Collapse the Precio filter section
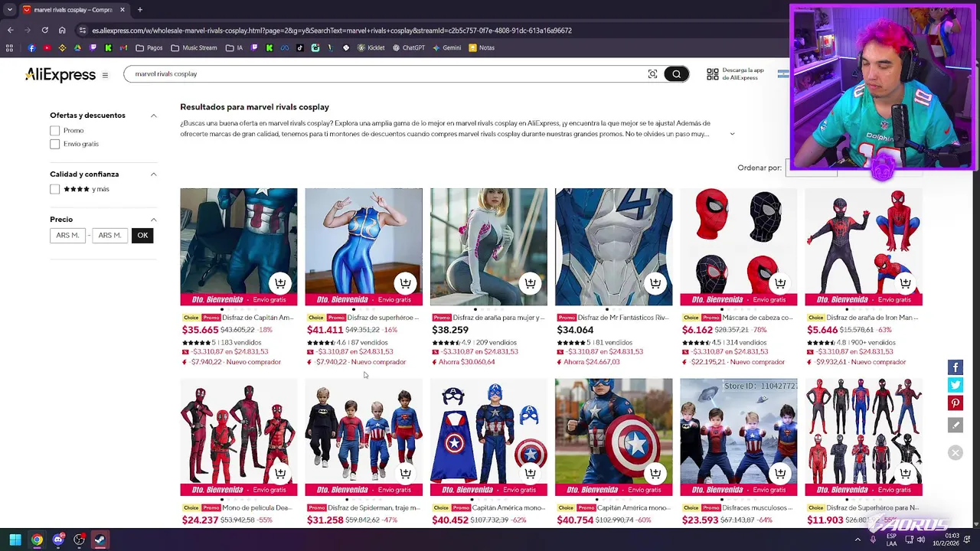 153,220
